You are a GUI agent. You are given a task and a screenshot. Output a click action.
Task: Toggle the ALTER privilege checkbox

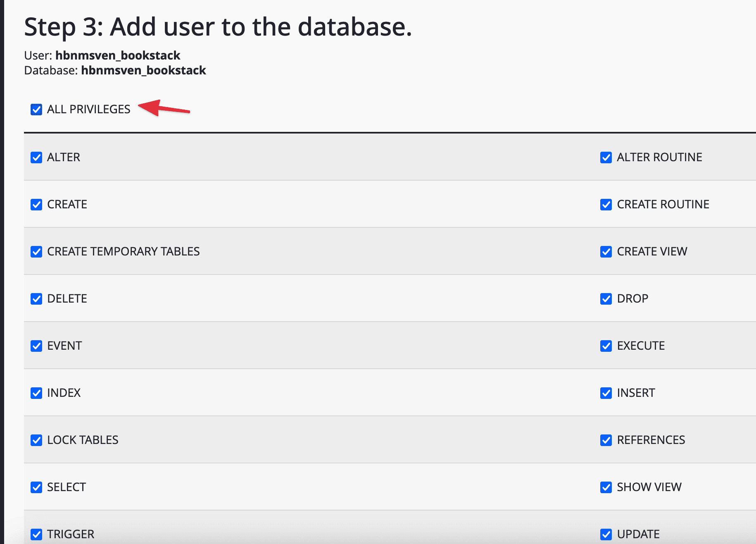click(36, 157)
